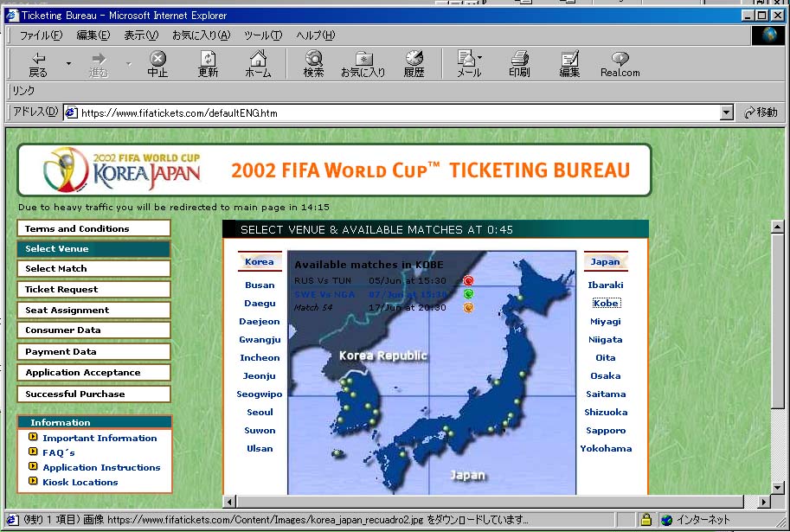790x532 pixels.
Task: Click the Real.com toolbar button
Action: [620, 64]
